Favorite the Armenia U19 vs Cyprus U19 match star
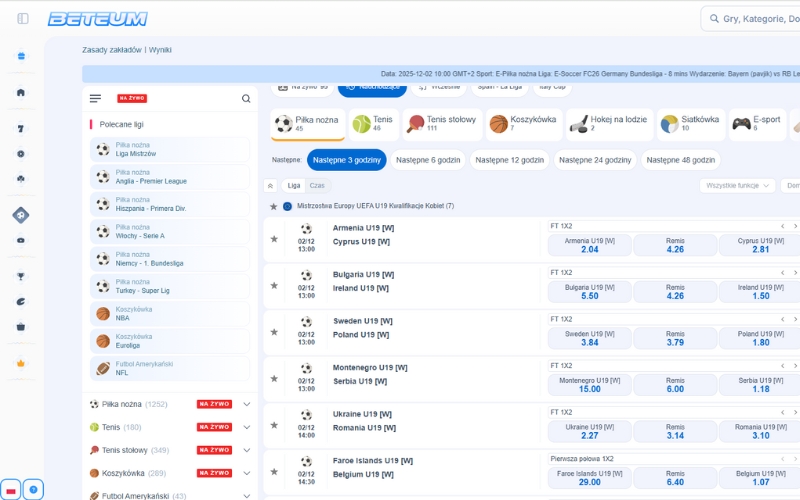This screenshot has width=800, height=500. pyautogui.click(x=274, y=238)
